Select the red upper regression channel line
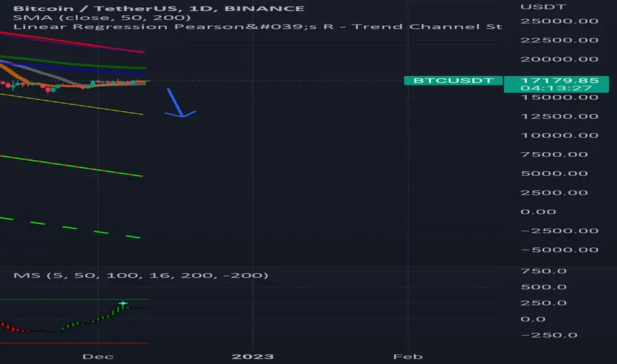617x364 pixels. coord(73,42)
